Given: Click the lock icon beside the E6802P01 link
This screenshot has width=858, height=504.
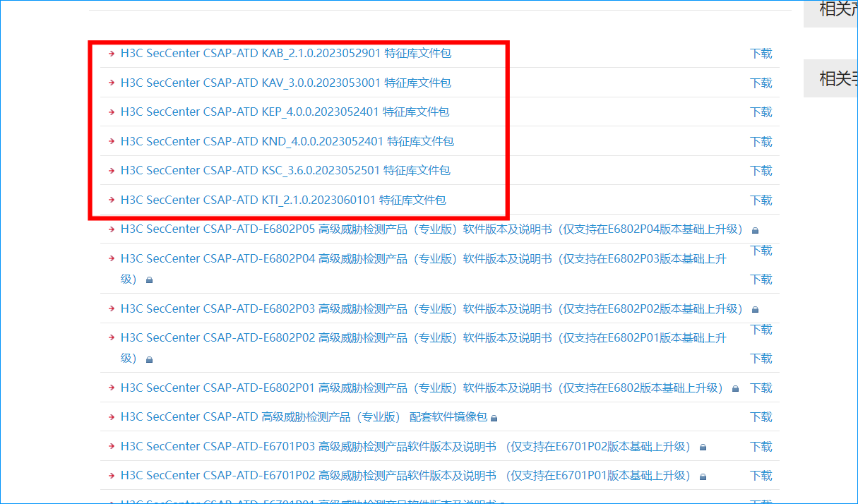Looking at the screenshot, I should coord(735,389).
